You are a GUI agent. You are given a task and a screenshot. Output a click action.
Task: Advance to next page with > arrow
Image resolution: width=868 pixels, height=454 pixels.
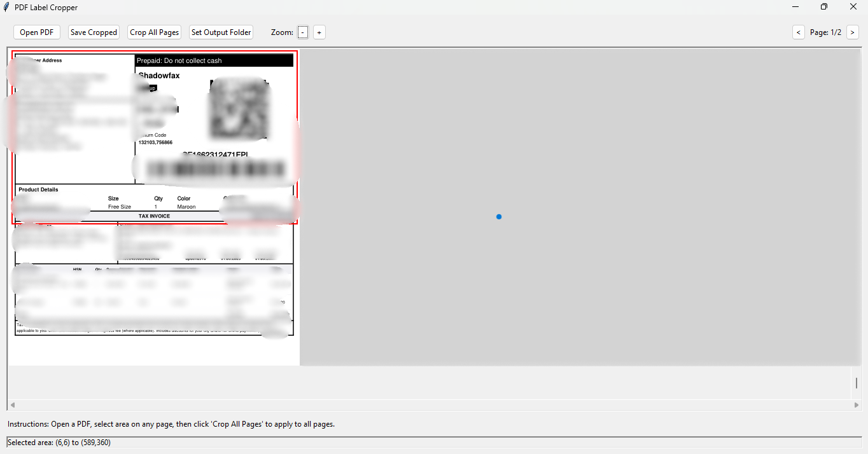(853, 32)
